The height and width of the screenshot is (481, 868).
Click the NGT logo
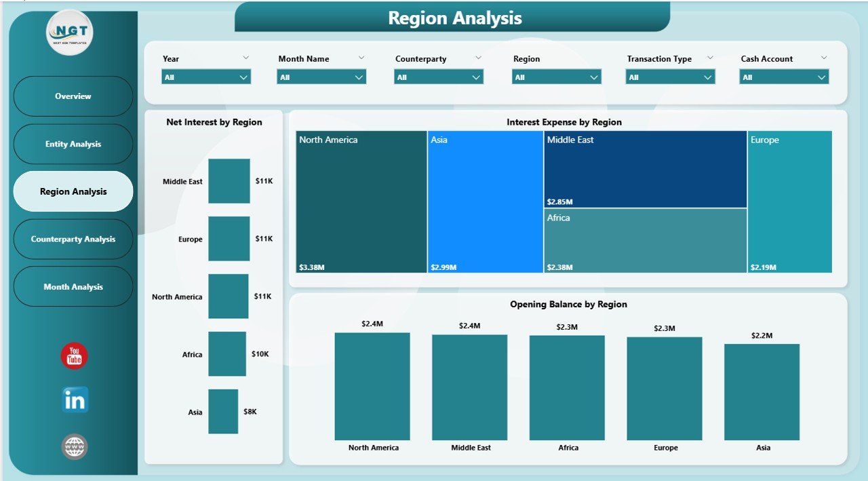coord(68,31)
